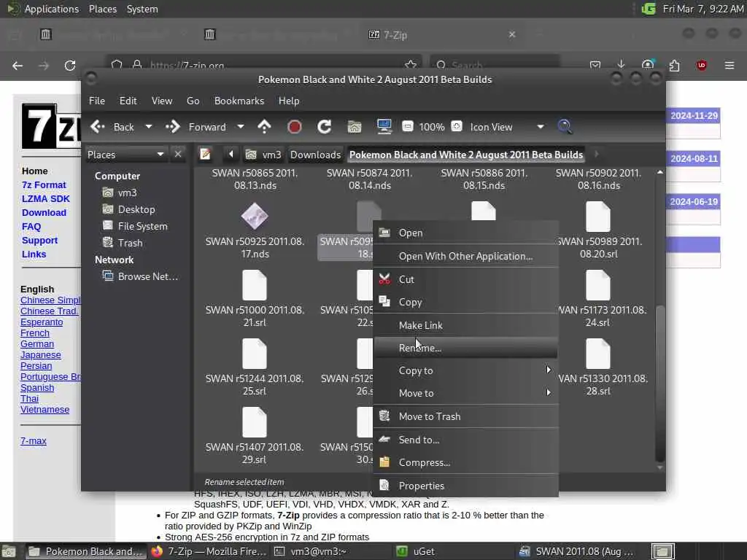Click the Forward arrow icon in file manager
Image resolution: width=747 pixels, height=560 pixels.
[172, 127]
